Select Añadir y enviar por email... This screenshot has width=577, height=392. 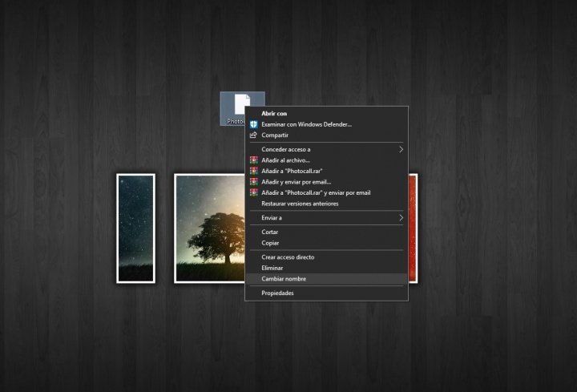[326, 182]
